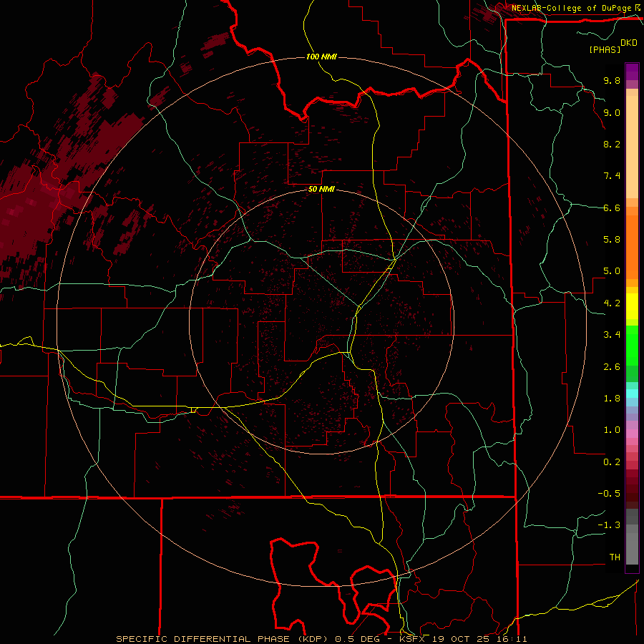The image size is (644, 644).
Task: Click the cyan segment of the color bar
Action: (632, 394)
